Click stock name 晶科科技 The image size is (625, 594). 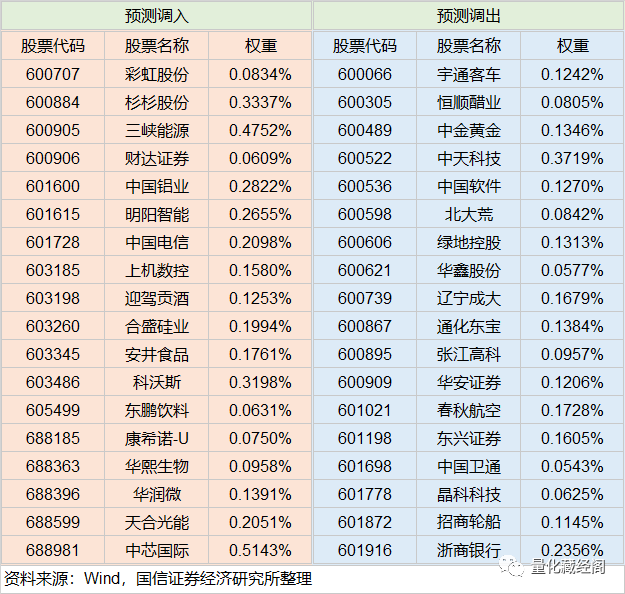coord(468,494)
